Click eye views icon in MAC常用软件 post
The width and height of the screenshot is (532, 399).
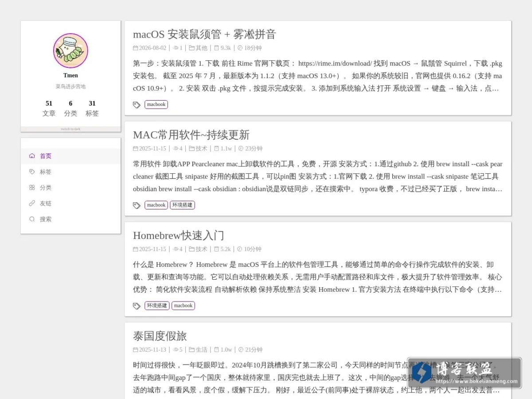pos(176,149)
